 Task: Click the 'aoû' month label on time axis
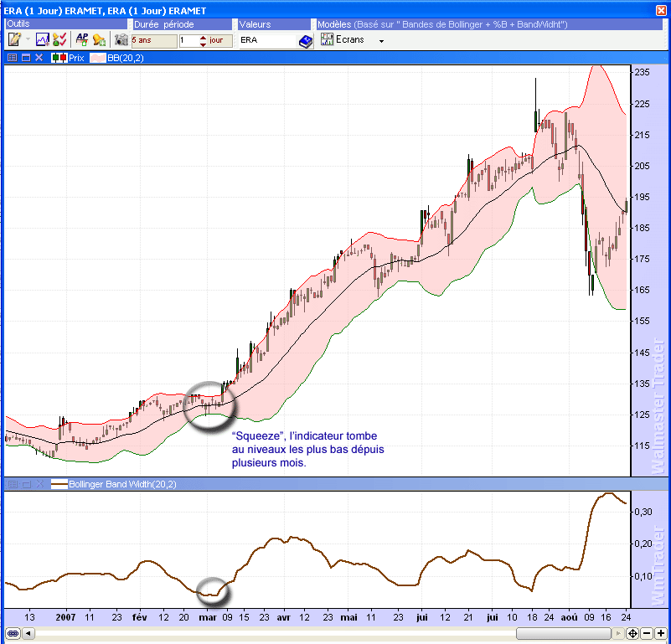569,617
